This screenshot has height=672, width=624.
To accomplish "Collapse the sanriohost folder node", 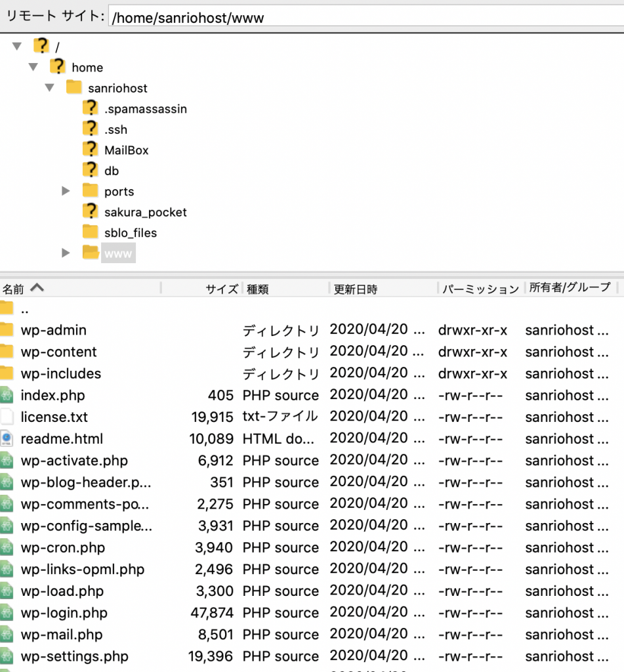I will 49,88.
